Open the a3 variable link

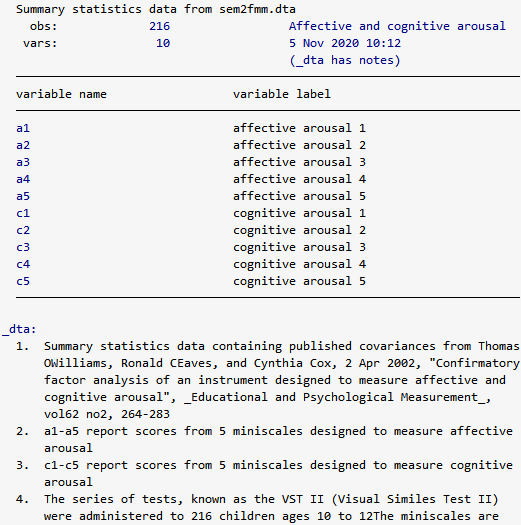[23, 162]
